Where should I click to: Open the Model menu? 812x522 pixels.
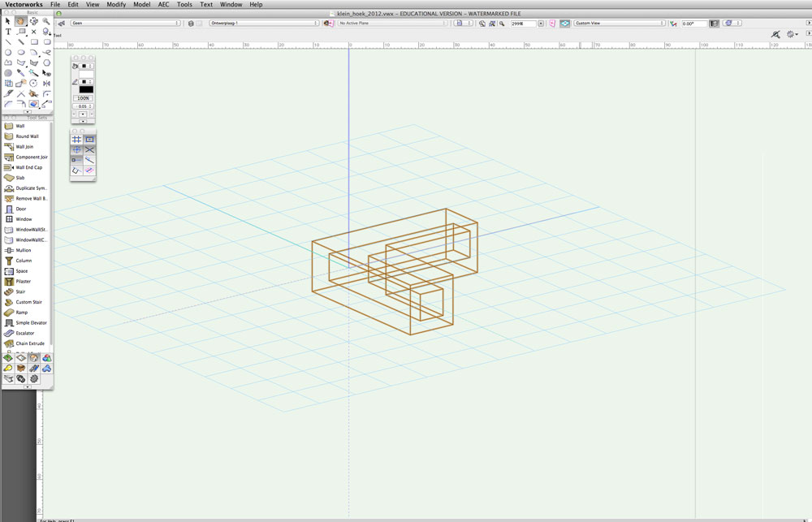click(142, 4)
